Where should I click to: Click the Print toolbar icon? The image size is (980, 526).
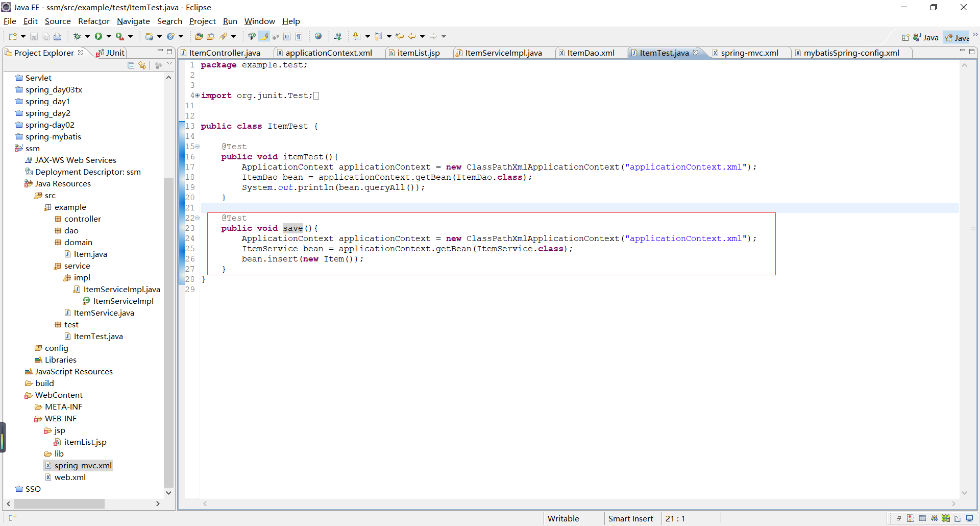[57, 36]
